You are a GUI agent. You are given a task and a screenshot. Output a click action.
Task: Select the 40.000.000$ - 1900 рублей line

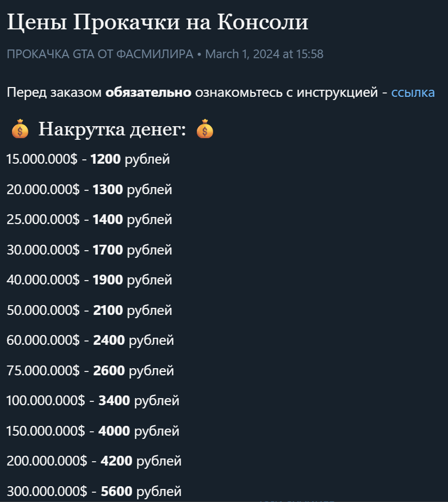tap(89, 280)
